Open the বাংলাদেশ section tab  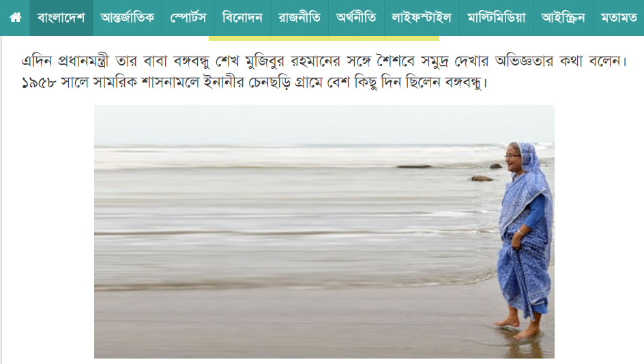pos(61,18)
